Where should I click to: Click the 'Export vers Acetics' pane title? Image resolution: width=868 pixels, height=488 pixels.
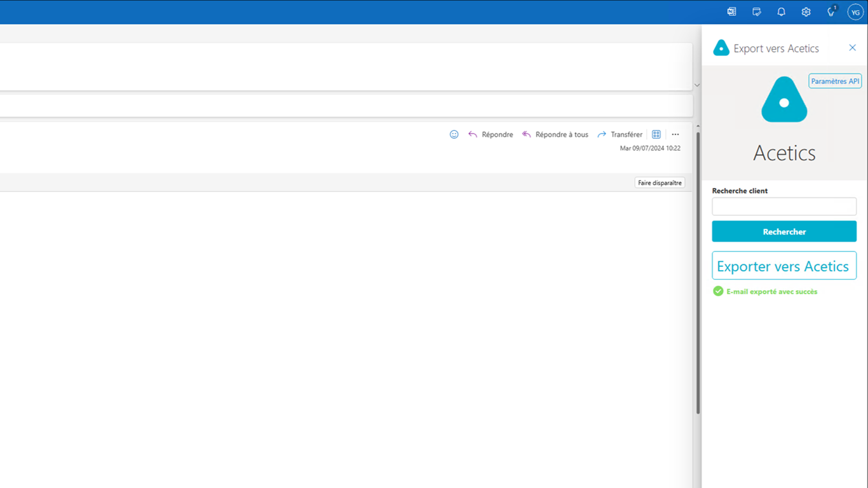(776, 48)
